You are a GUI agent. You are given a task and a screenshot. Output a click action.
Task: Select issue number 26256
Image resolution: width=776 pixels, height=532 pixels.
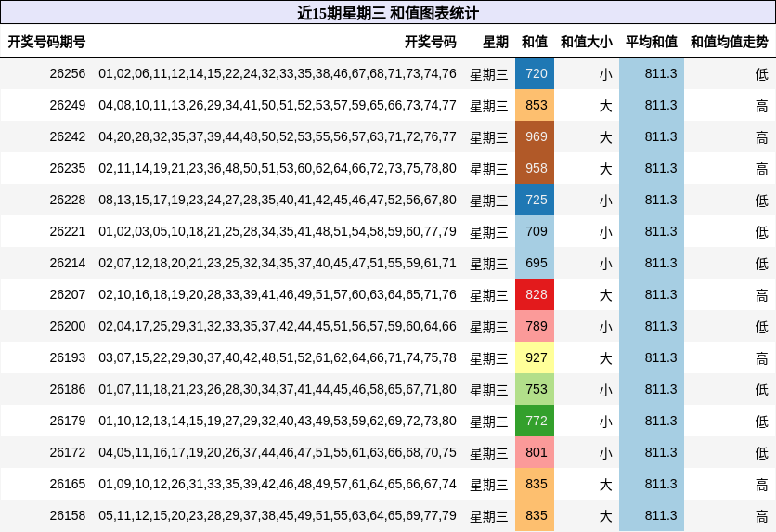click(68, 73)
